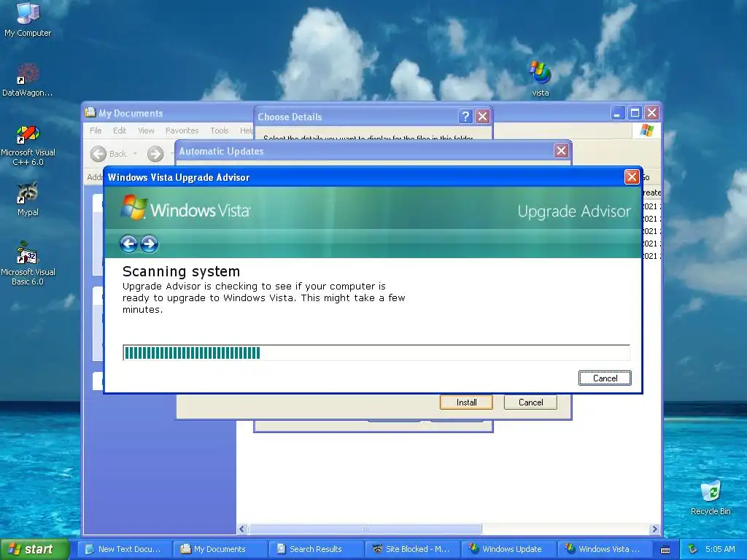Go forward in Upgrade Advisor navigation
Screen dimensions: 747x560
point(149,244)
